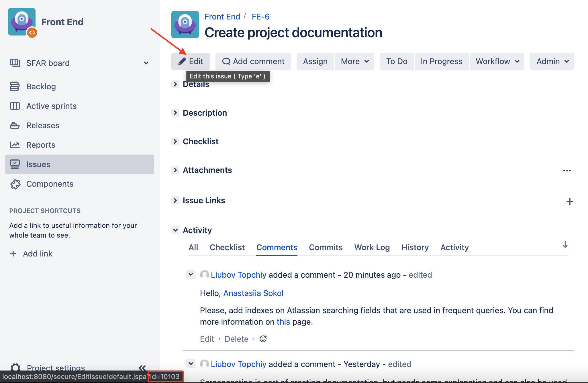Collapse the sidebar with the double chevron
Screen dimensions: 588x383
click(x=142, y=368)
